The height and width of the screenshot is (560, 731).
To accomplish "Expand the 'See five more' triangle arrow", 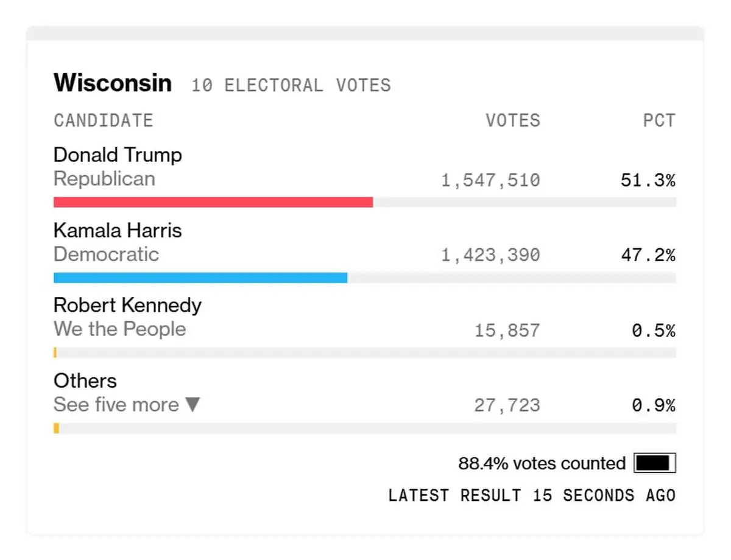I will 192,405.
